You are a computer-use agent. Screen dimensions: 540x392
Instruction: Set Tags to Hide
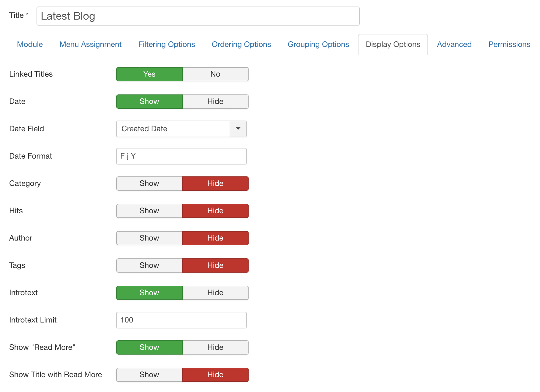215,265
